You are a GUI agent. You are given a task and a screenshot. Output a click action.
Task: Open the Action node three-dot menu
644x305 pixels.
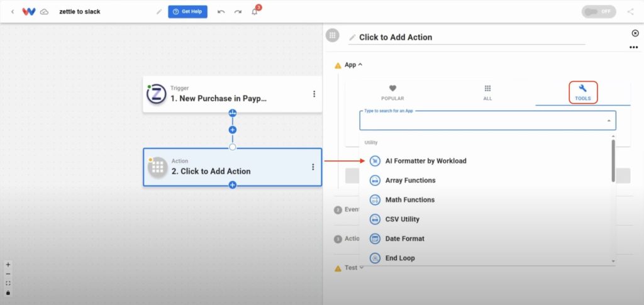point(313,167)
